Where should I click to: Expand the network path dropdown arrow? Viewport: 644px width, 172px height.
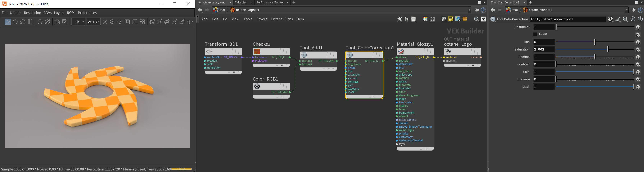click(x=469, y=10)
